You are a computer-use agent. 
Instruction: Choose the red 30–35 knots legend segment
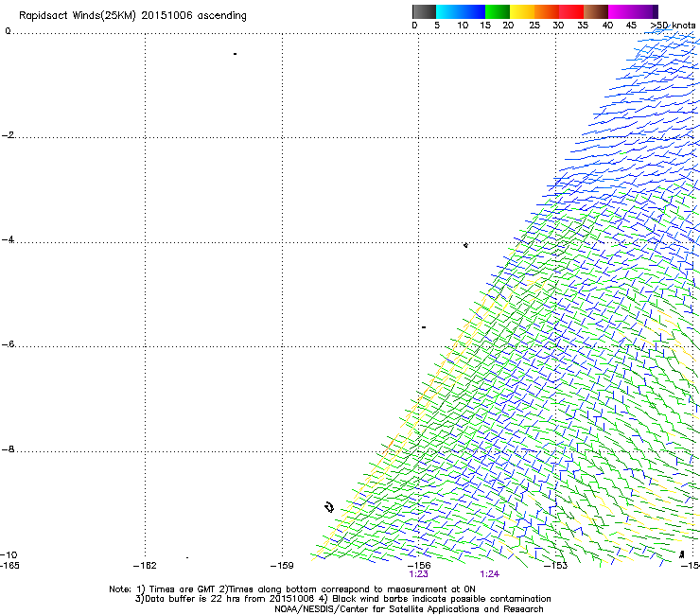(x=571, y=11)
